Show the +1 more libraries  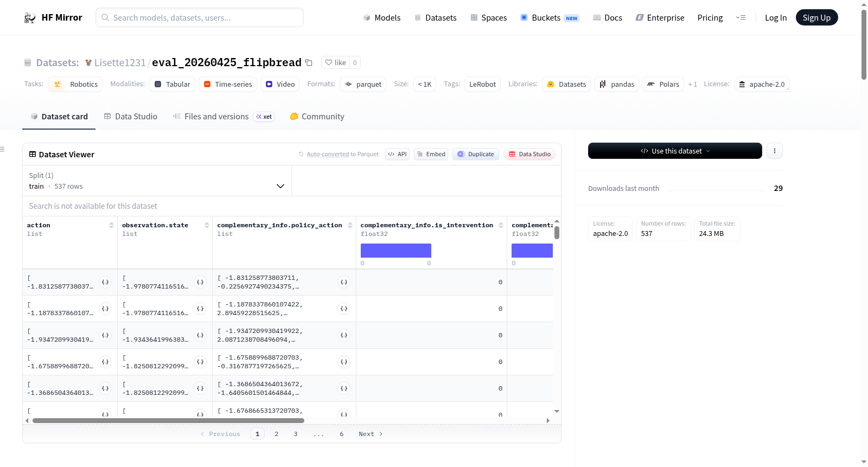tap(693, 84)
